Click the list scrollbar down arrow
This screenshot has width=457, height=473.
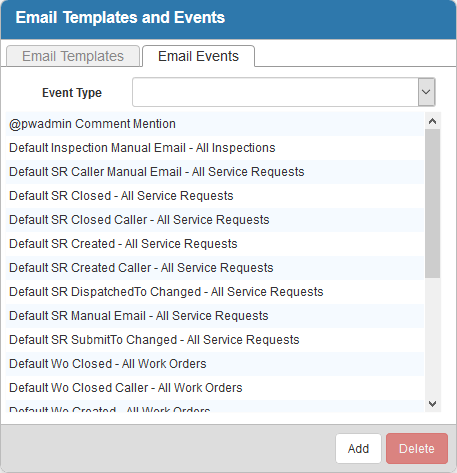432,404
